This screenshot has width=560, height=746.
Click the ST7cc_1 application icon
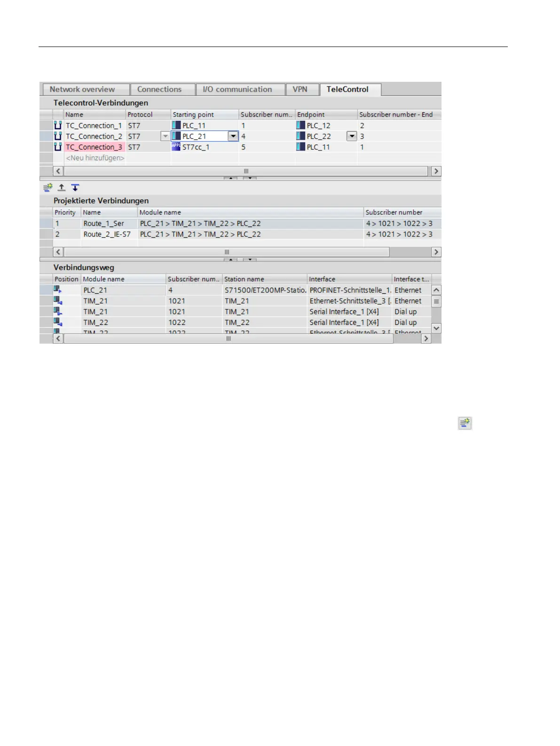(x=176, y=147)
